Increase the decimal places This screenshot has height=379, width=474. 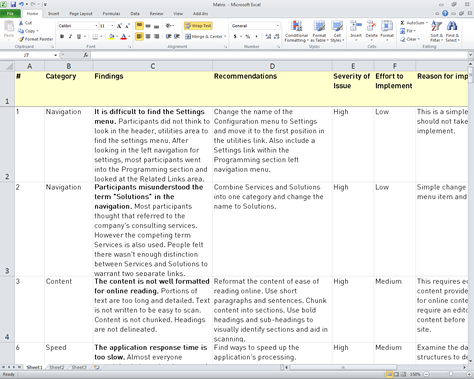(x=268, y=36)
